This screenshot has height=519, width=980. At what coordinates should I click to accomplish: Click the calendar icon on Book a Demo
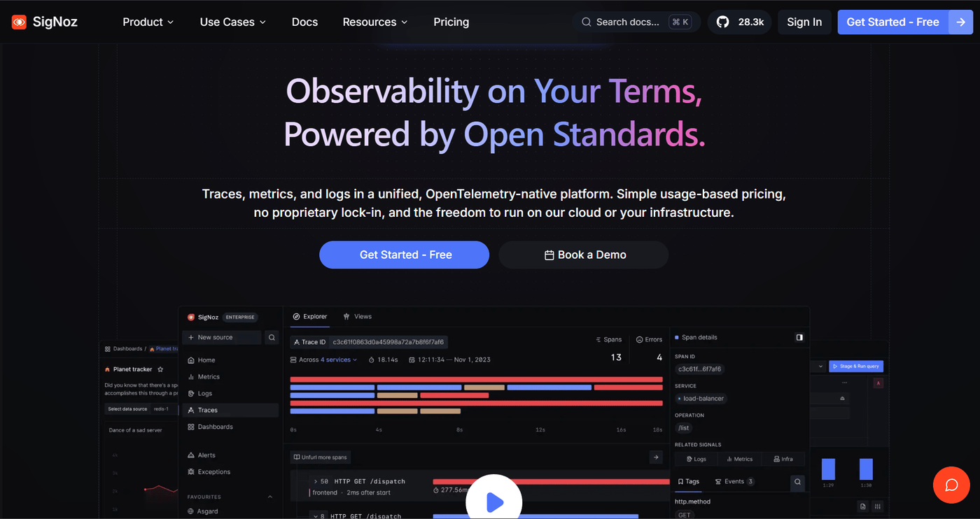click(x=549, y=255)
